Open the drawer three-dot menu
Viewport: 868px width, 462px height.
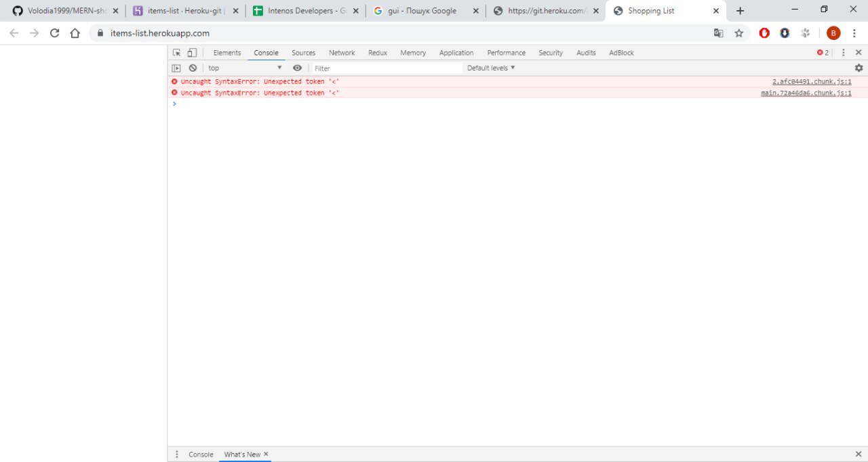point(177,455)
